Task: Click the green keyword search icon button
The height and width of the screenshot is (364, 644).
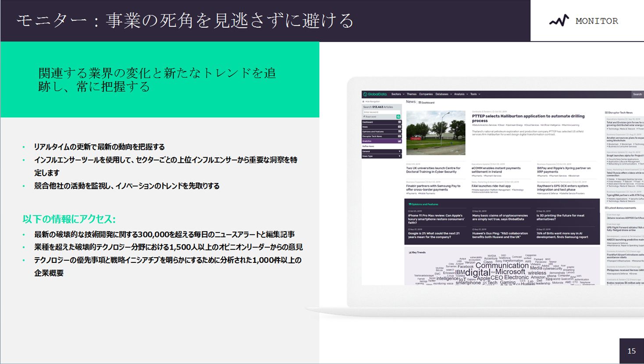Action: 398,117
